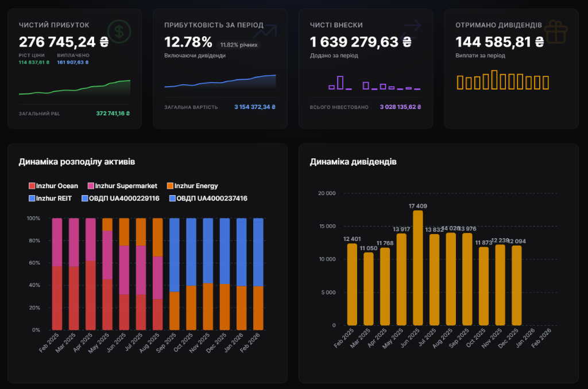The width and height of the screenshot is (588, 389).
Task: Toggle Inzhur REIT legend swatch
Action: [x=32, y=199]
